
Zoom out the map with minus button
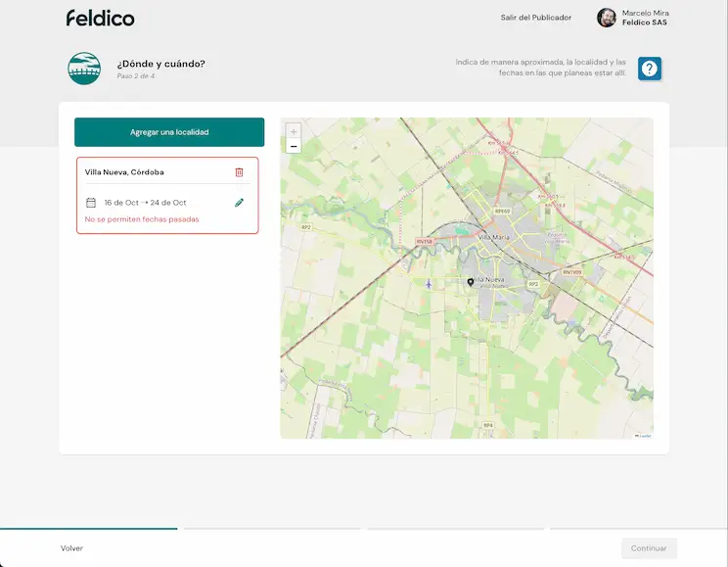[294, 146]
